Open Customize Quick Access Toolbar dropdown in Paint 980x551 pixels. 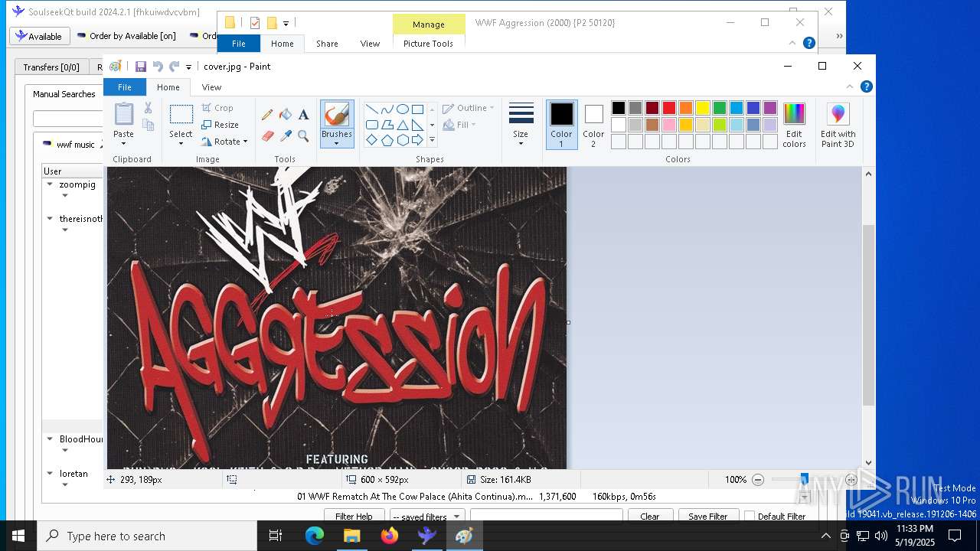(189, 67)
